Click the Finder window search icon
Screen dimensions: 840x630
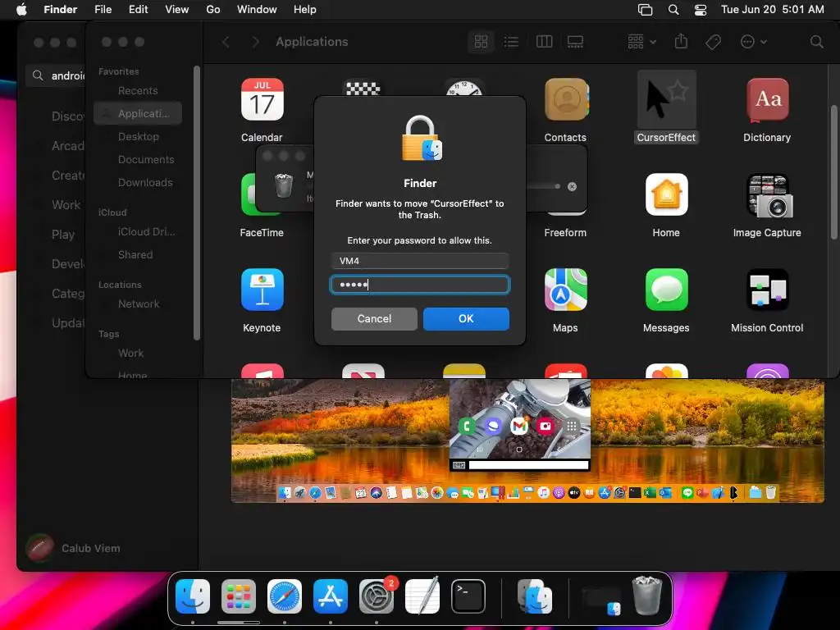[816, 42]
